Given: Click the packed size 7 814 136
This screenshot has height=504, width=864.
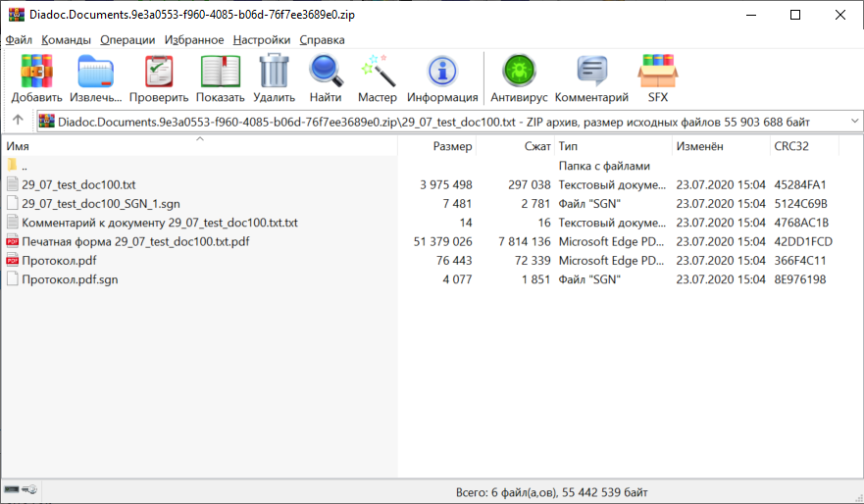Looking at the screenshot, I should click(x=525, y=241).
